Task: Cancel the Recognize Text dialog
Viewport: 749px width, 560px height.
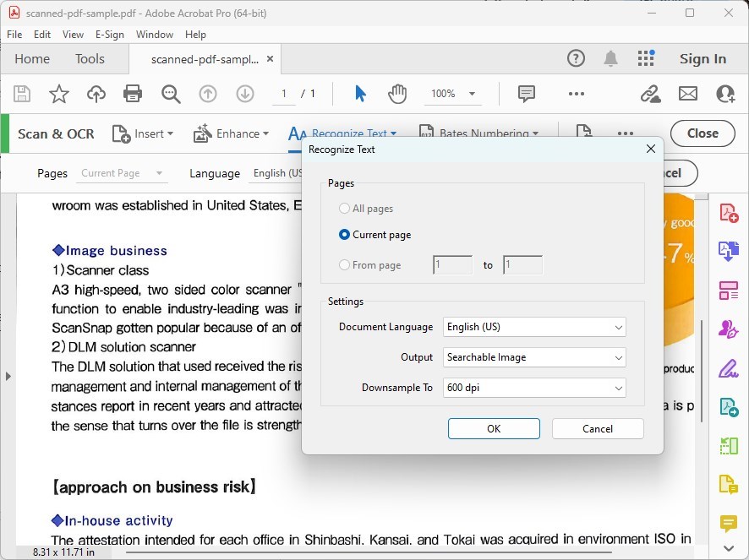Action: (597, 428)
